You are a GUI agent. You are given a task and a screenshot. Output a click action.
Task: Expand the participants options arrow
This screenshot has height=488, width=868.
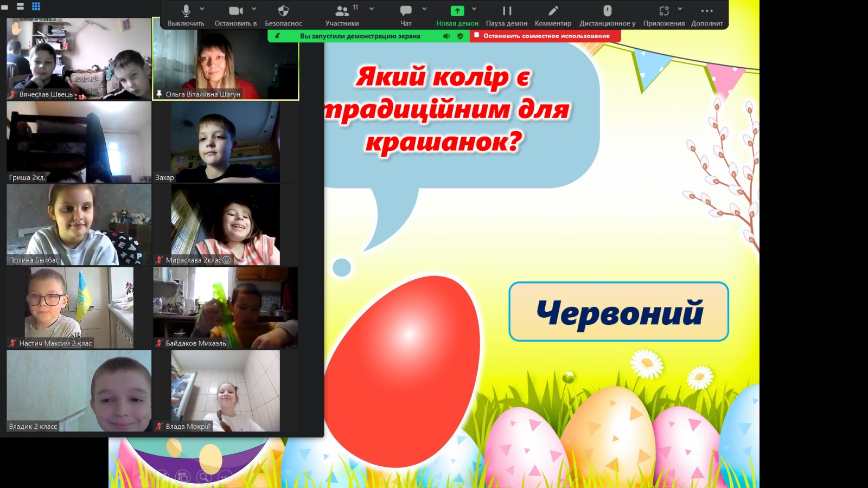coord(372,9)
